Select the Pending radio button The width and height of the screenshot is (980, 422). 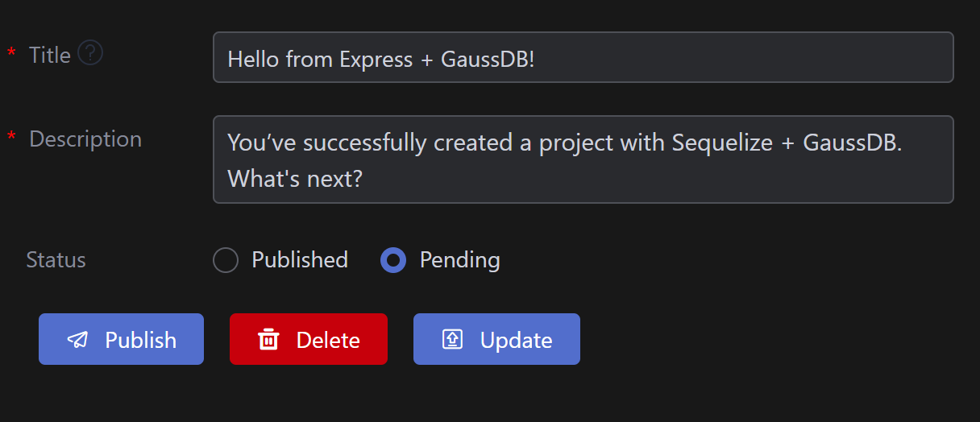(x=393, y=260)
